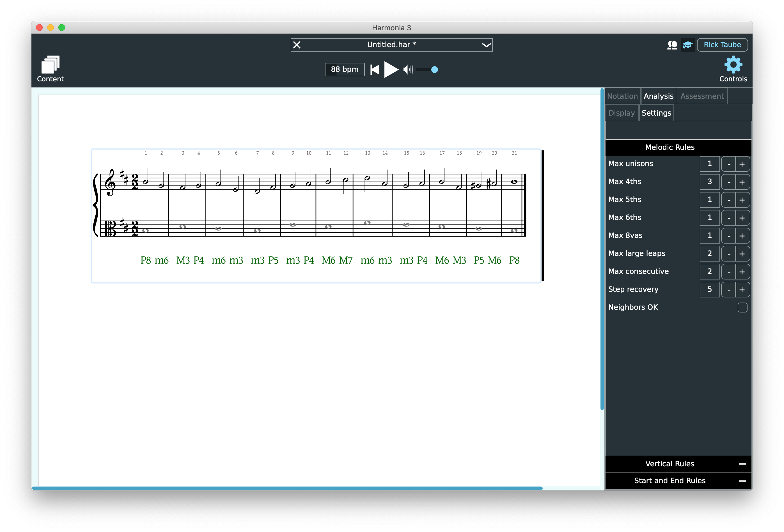Switch to the Notation tab
784x532 pixels.
[x=622, y=96]
